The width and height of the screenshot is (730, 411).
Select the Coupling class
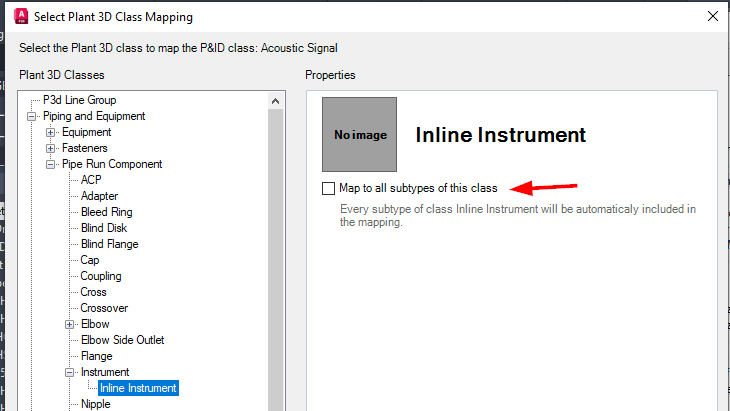pos(101,276)
